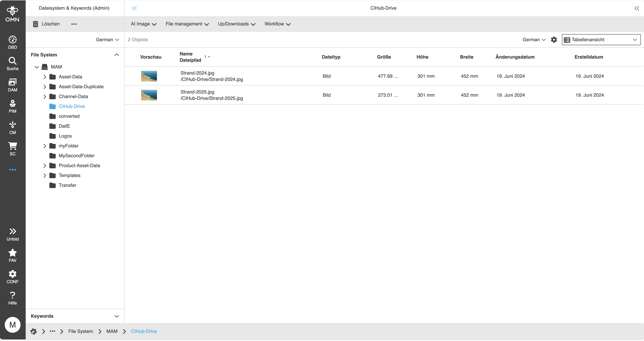
Task: Open the AI Image menu
Action: point(144,24)
